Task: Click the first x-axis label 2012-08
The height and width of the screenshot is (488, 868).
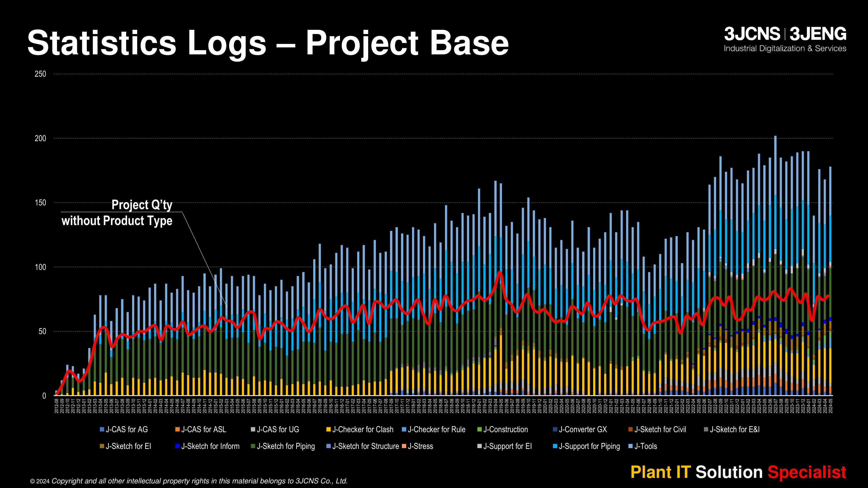Action: coord(57,406)
